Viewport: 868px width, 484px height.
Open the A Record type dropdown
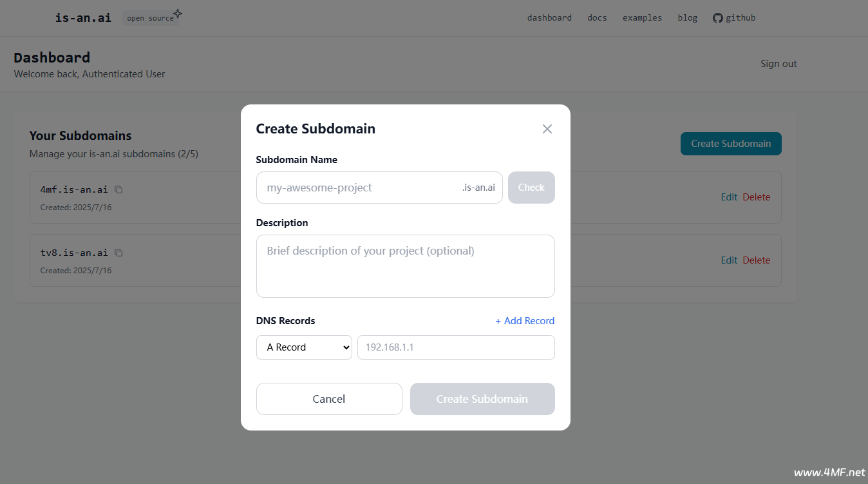click(x=304, y=347)
